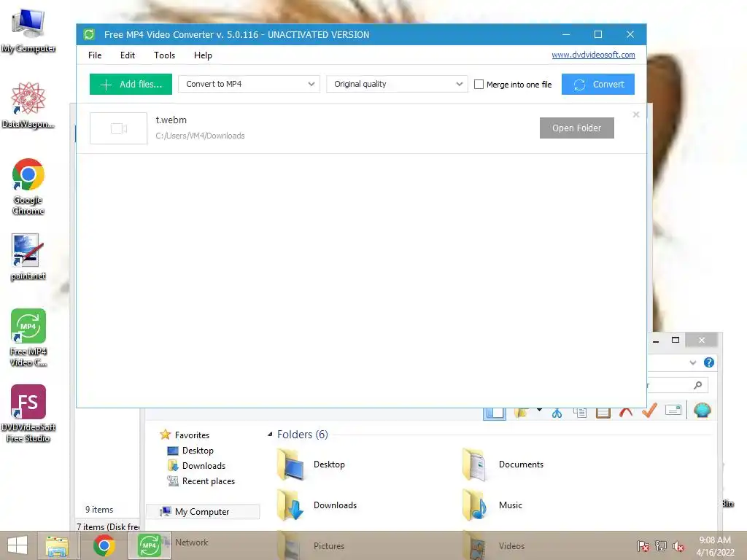Select Desktop under Favorites
Image resolution: width=747 pixels, height=560 pixels.
pyautogui.click(x=190, y=451)
